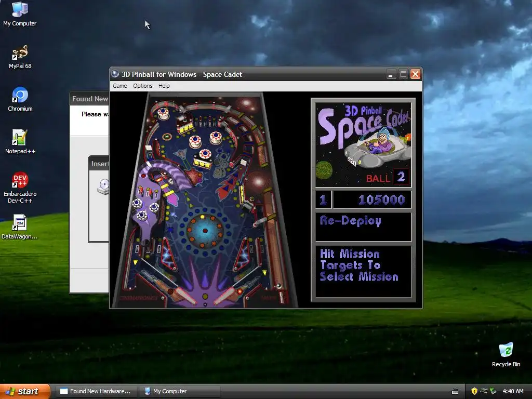Click the blue center wormhole target
Image resolution: width=532 pixels, height=399 pixels.
click(x=205, y=231)
